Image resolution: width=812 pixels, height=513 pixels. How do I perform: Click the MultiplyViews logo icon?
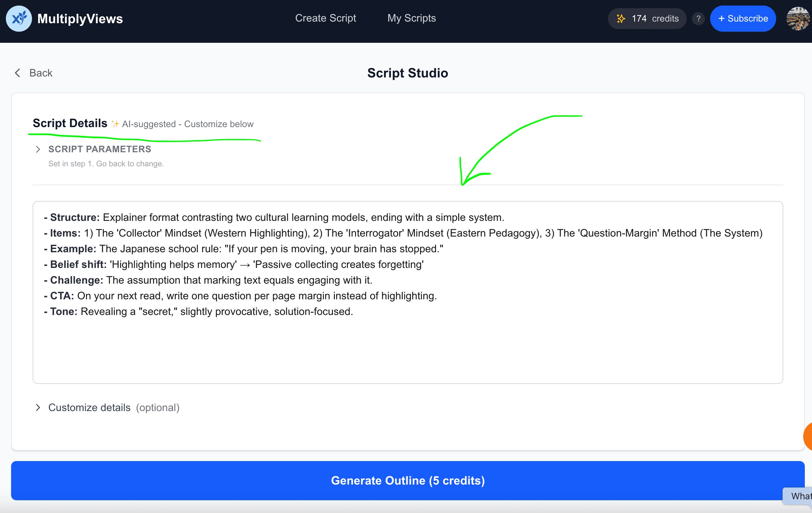tap(19, 19)
